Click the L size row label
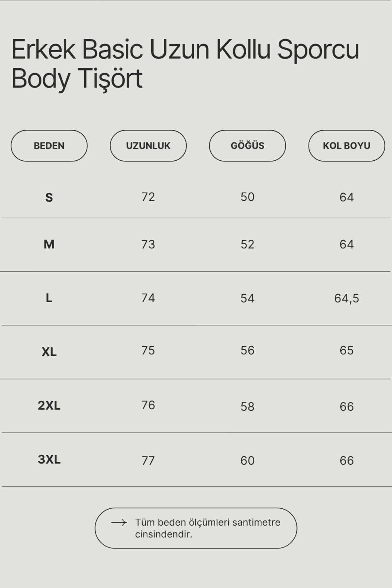Viewport: 392px width, 588px height. coord(49,298)
